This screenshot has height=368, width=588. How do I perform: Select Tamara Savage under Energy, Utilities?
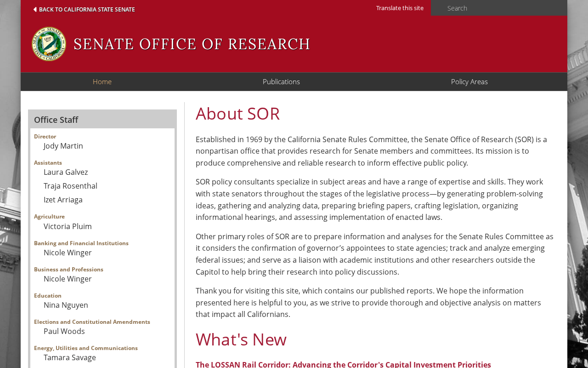tap(70, 357)
